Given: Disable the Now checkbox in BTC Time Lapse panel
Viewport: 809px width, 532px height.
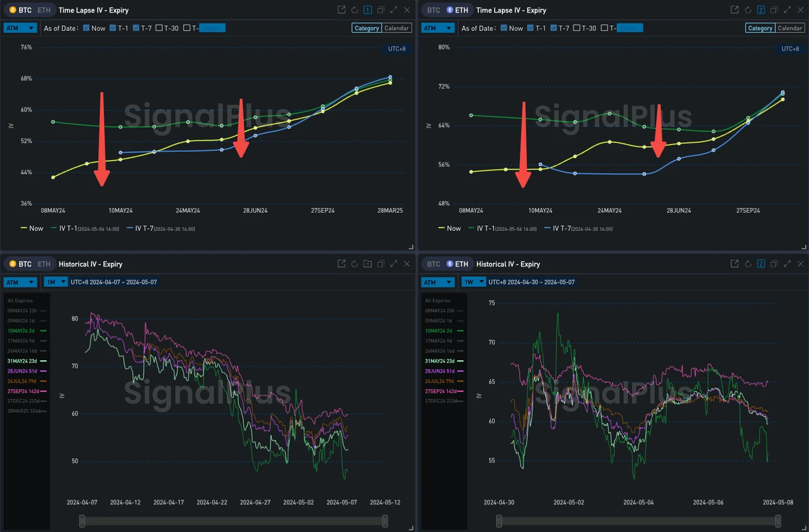Looking at the screenshot, I should 86,28.
